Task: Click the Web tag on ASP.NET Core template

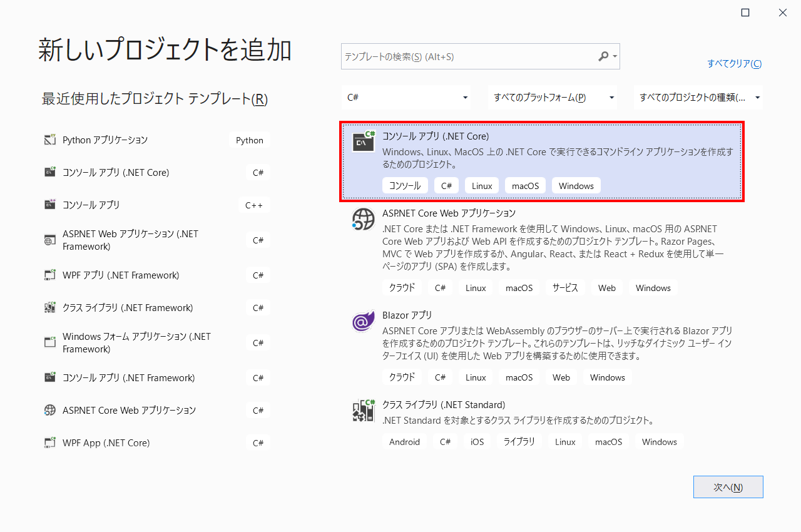Action: [607, 288]
